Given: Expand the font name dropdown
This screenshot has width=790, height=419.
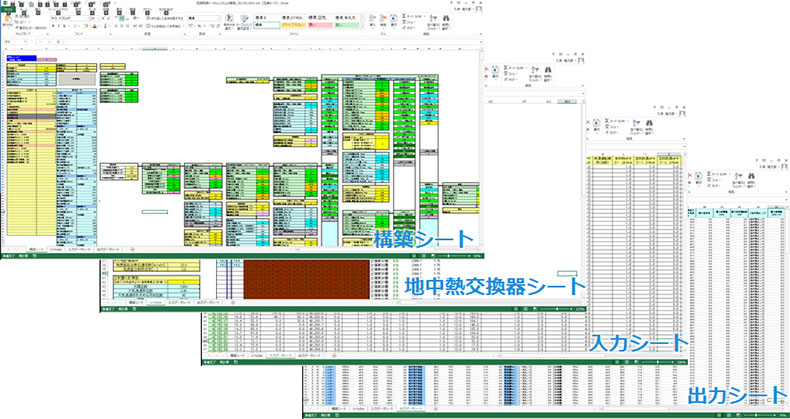Looking at the screenshot, I should tap(67, 16).
